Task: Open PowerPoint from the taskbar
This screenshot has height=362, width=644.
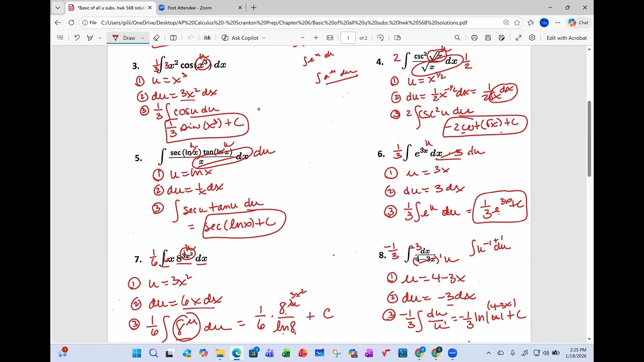Action: tap(303, 353)
